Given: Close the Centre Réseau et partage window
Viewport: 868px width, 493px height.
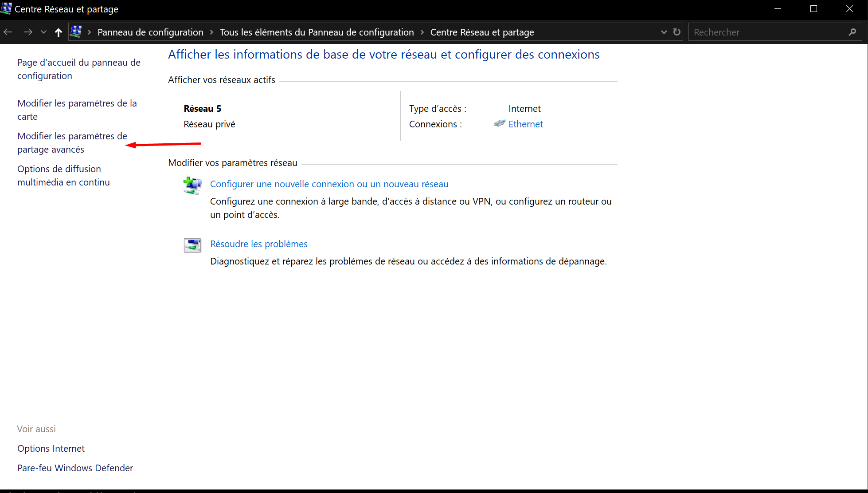Looking at the screenshot, I should [849, 9].
